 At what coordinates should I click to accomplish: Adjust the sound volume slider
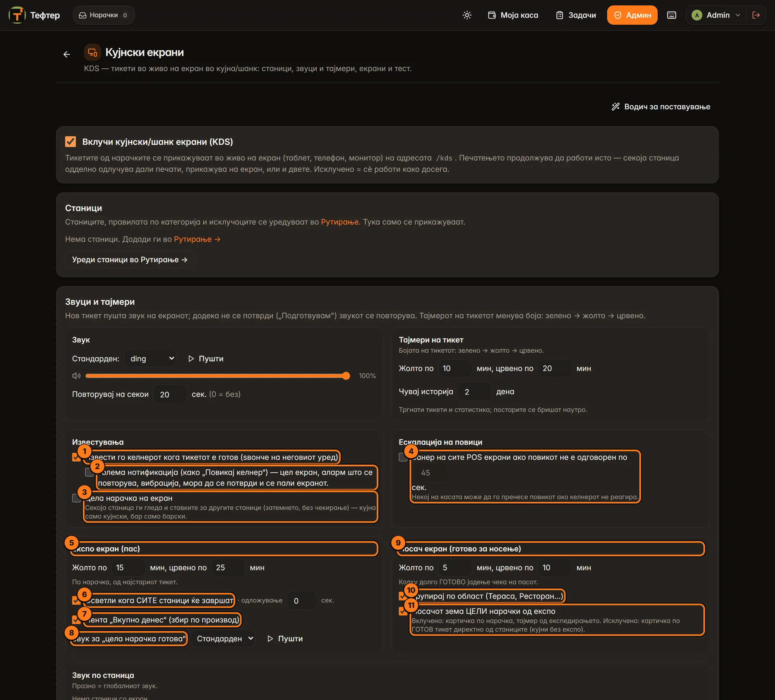pos(217,376)
